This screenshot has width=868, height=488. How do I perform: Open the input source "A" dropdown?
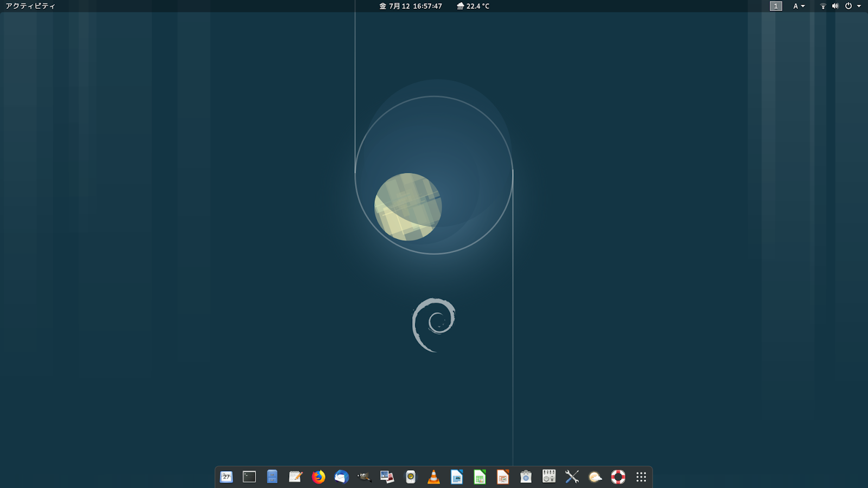[x=799, y=6]
